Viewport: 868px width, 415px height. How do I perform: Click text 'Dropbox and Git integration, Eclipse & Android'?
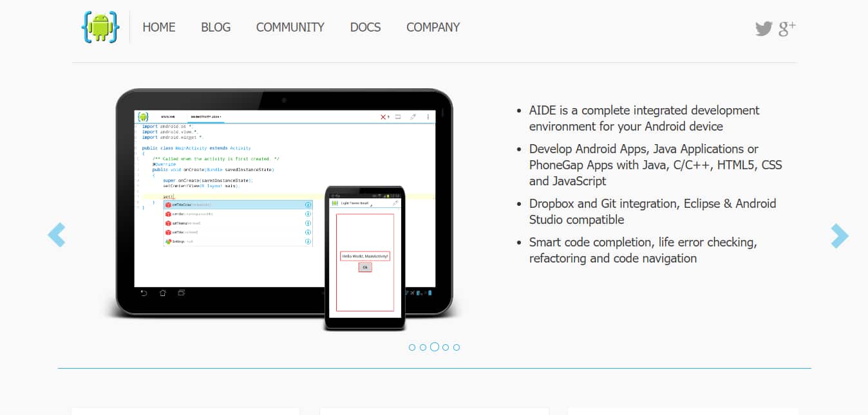pos(653,203)
